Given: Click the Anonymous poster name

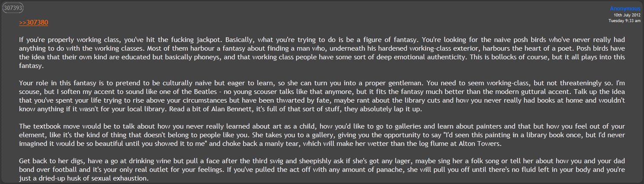Looking at the screenshot, I should tap(625, 9).
